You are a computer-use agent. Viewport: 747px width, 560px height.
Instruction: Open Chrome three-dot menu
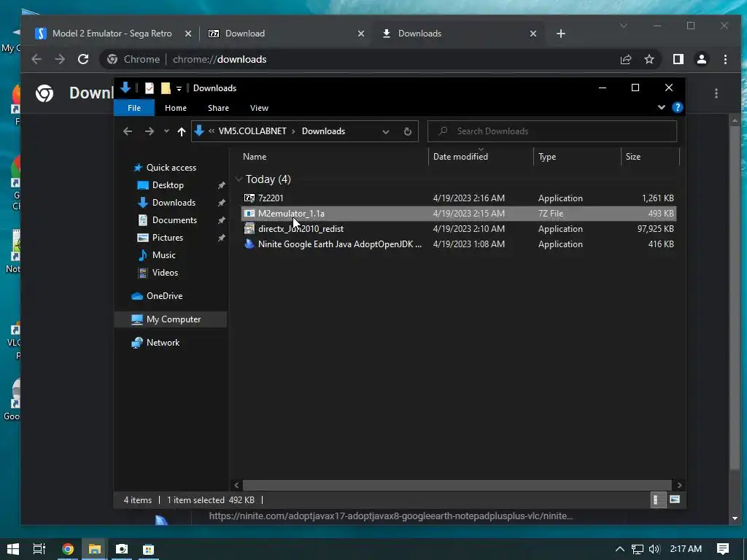[725, 60]
